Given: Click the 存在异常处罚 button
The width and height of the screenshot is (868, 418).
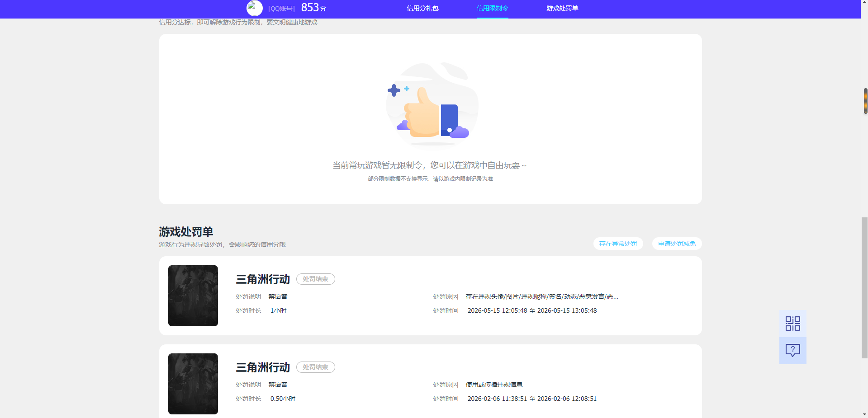Looking at the screenshot, I should (x=618, y=244).
